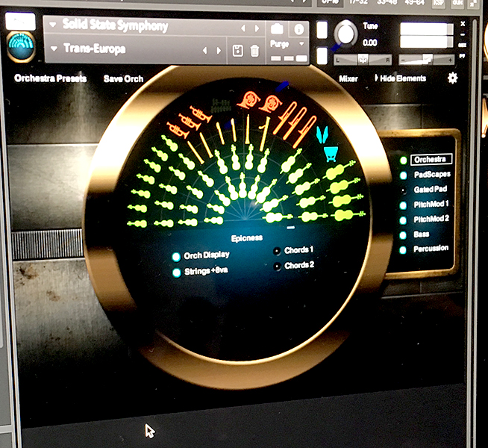The image size is (488, 448).
Task: Click the trumpet icon nearest the gray choir
Action: (201, 114)
